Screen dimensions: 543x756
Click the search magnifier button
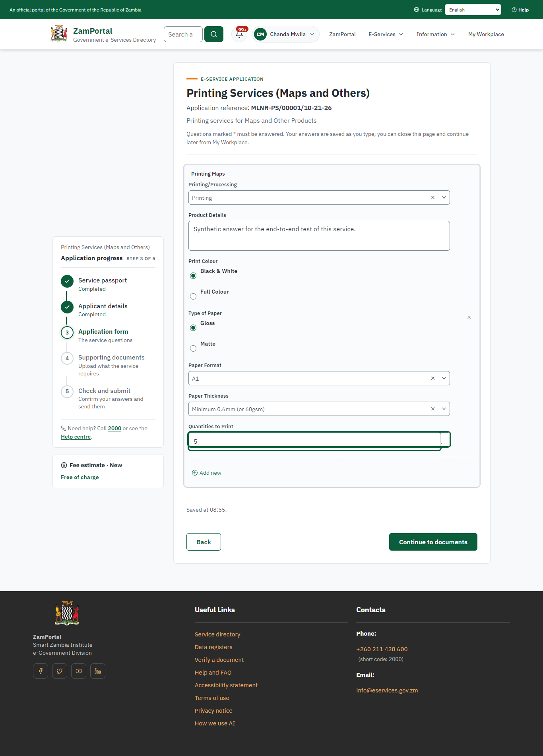point(214,34)
